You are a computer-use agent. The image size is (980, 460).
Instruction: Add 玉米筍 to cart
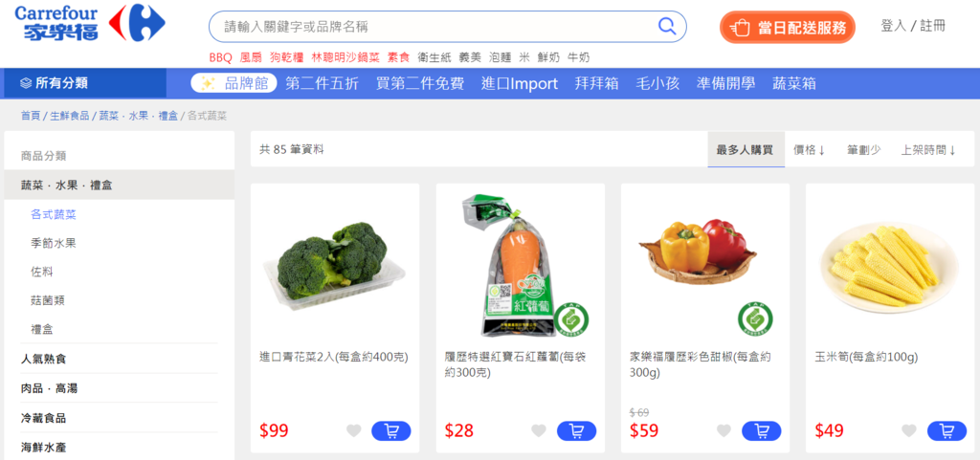pos(947,430)
